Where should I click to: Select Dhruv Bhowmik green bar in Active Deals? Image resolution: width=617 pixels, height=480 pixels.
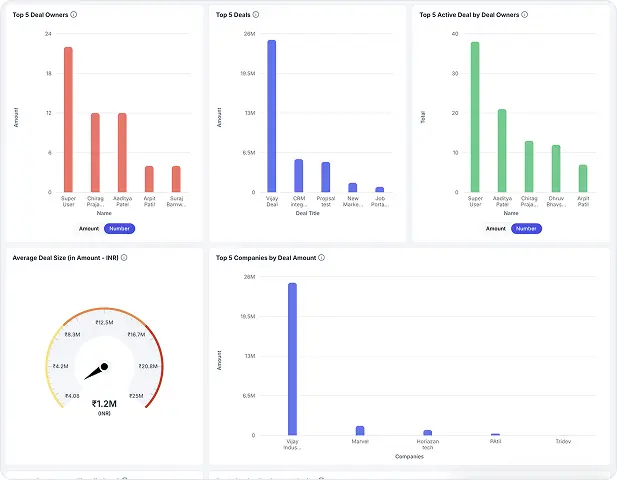[x=556, y=168]
